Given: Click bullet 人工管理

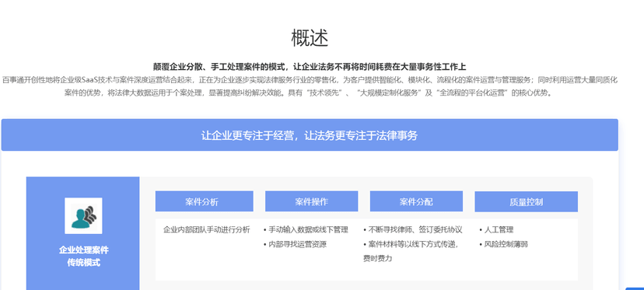Looking at the screenshot, I should pyautogui.click(x=496, y=229).
